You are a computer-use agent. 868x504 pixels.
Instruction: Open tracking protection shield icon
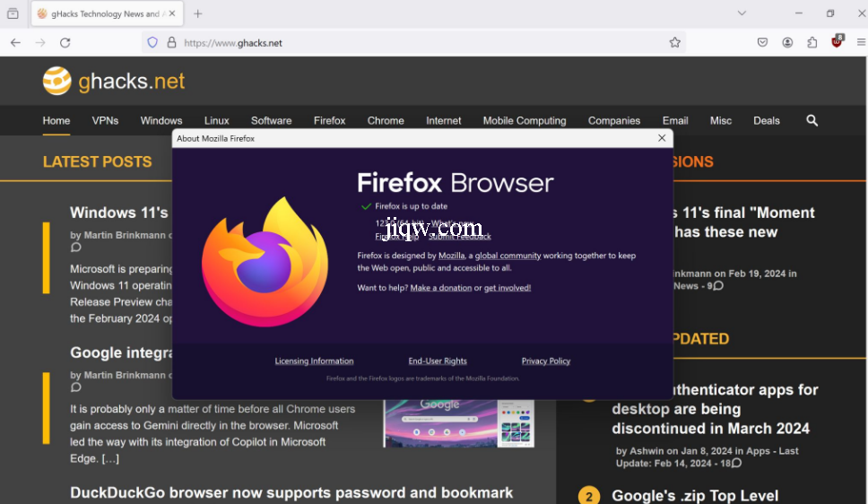[152, 43]
